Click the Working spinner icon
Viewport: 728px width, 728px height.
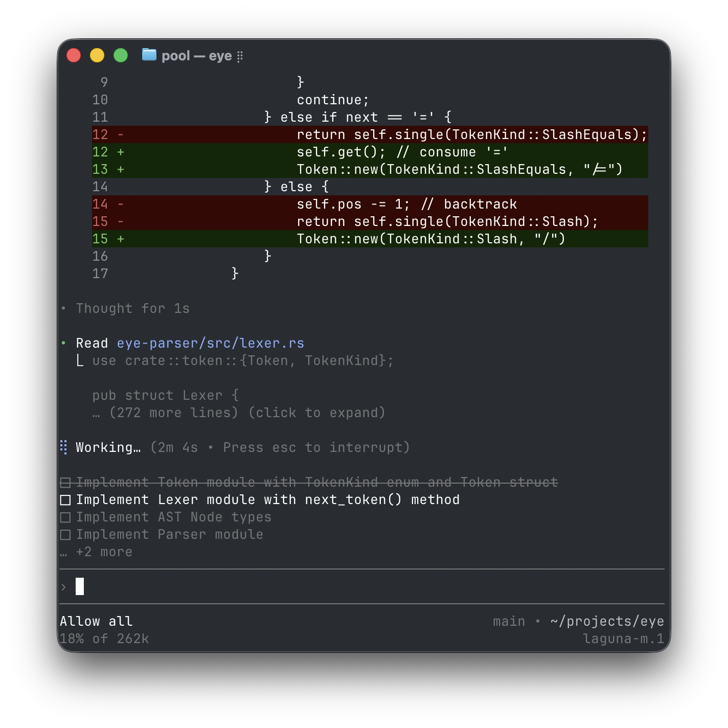click(64, 447)
